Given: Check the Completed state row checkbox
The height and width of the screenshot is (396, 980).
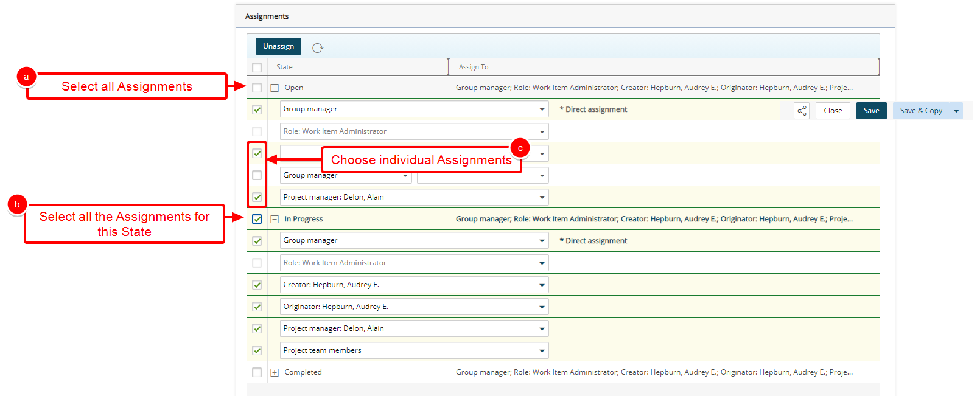Looking at the screenshot, I should point(257,372).
